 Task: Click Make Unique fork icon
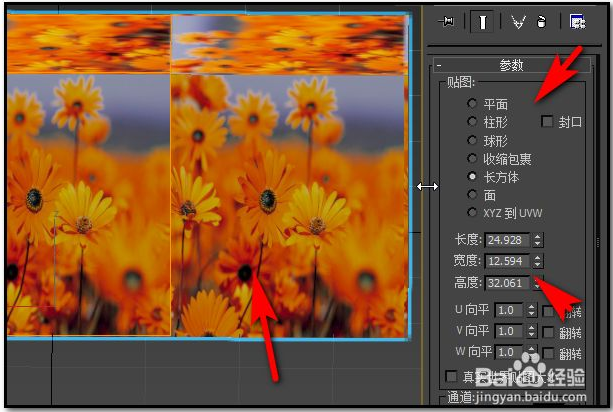point(518,22)
